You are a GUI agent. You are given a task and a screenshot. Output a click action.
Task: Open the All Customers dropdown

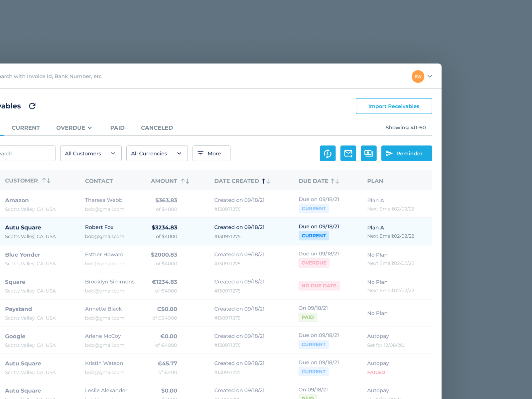tap(91, 153)
